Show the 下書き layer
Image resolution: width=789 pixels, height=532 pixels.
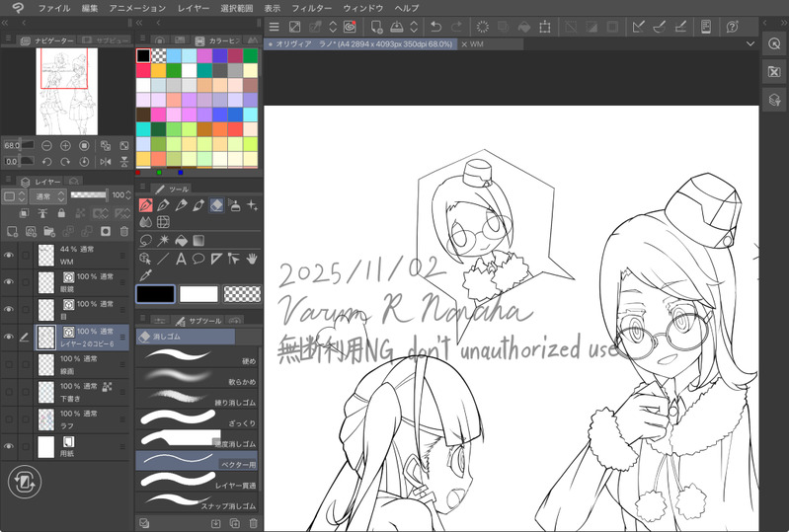click(x=9, y=392)
